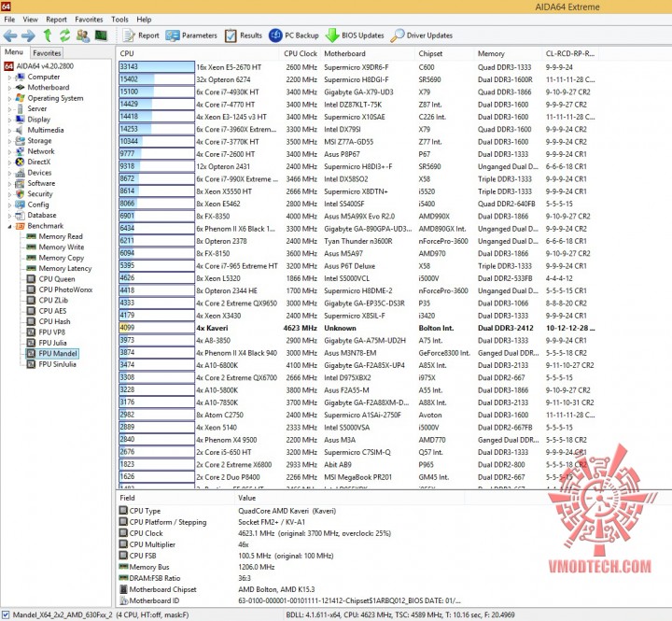Open Memory Write benchmark
The width and height of the screenshot is (672, 621).
pos(62,247)
